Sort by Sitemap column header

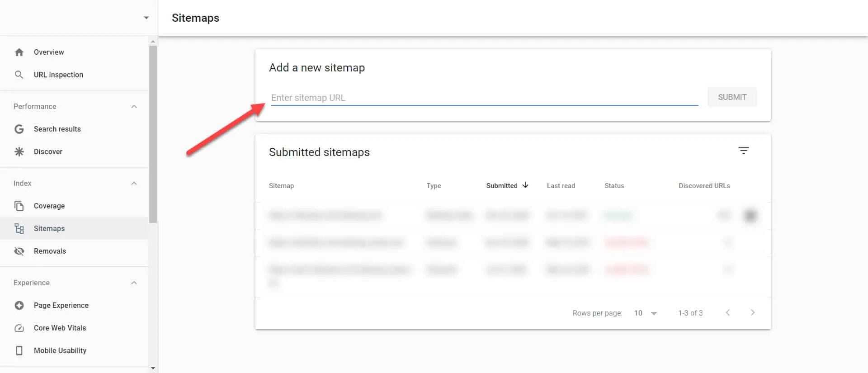pos(281,186)
